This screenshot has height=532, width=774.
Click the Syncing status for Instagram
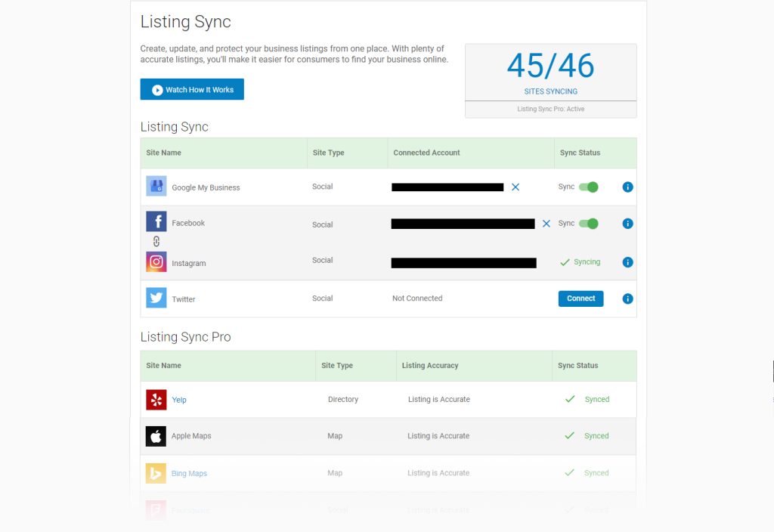[x=580, y=262]
